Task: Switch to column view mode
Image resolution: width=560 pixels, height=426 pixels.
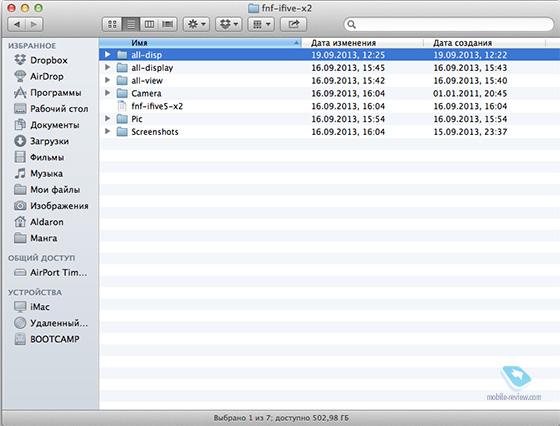Action: click(149, 24)
